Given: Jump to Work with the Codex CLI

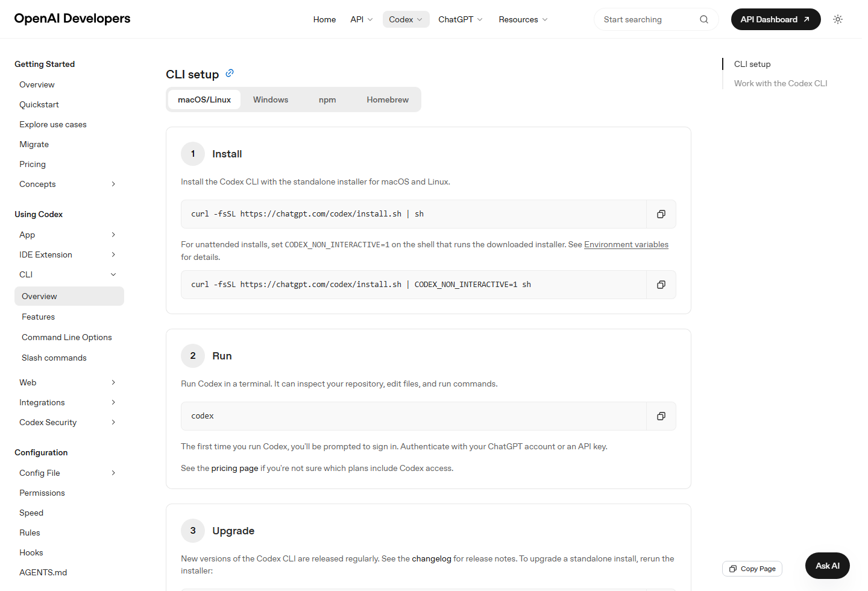Looking at the screenshot, I should point(781,83).
